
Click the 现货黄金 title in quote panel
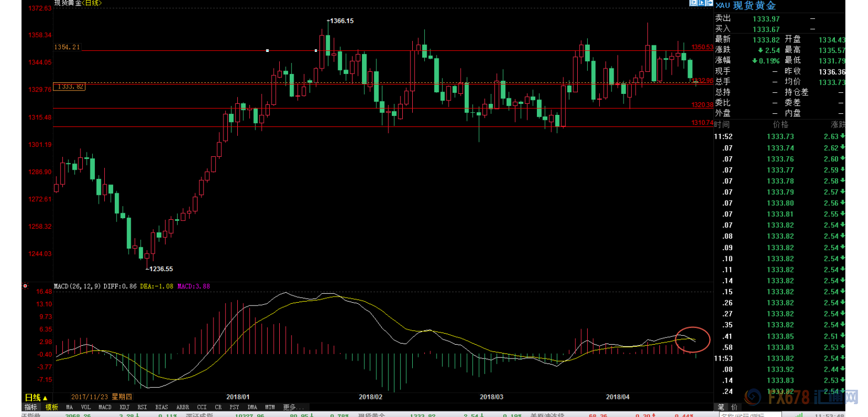coord(754,6)
